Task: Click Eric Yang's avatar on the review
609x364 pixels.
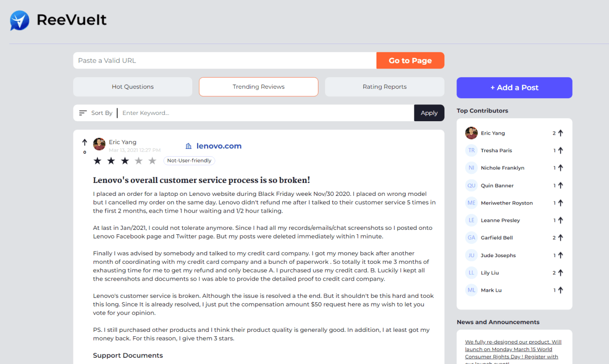Action: tap(99, 144)
